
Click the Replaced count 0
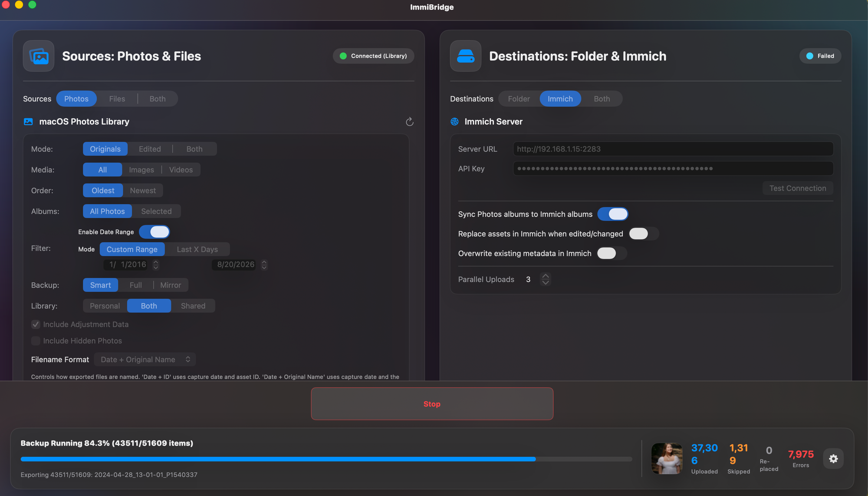point(769,451)
